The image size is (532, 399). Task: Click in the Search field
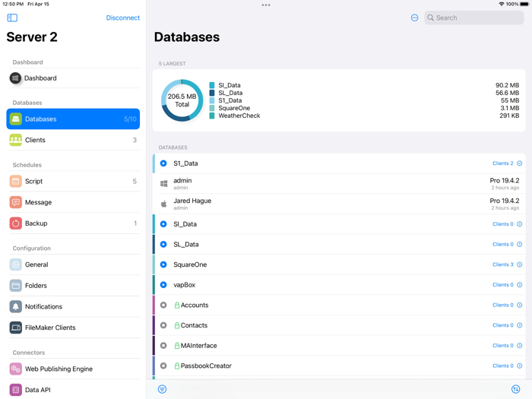pos(474,17)
